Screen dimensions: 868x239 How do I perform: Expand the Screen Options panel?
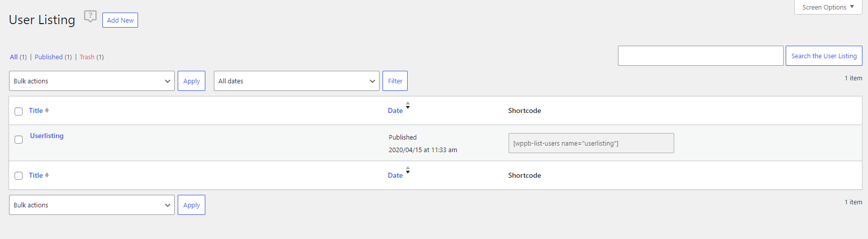[x=828, y=7]
